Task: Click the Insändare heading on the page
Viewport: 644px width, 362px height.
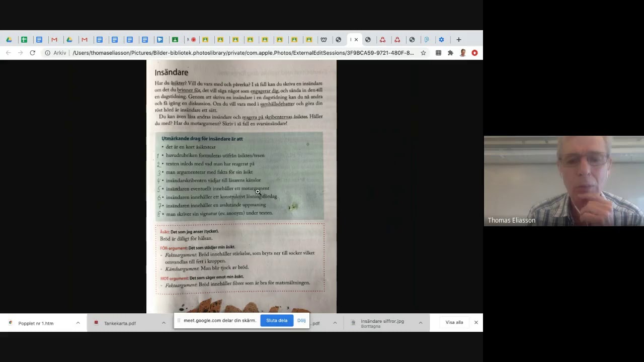Action: (x=172, y=72)
